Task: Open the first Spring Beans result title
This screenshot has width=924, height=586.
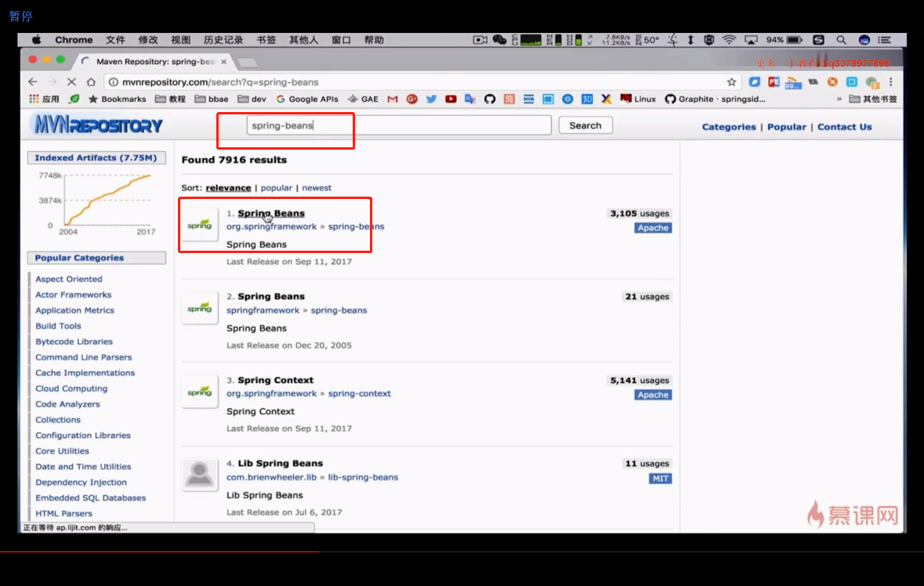Action: click(x=271, y=213)
